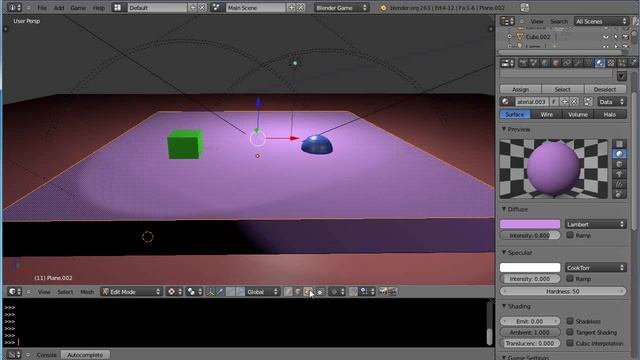Open the World properties tab icon

545,63
